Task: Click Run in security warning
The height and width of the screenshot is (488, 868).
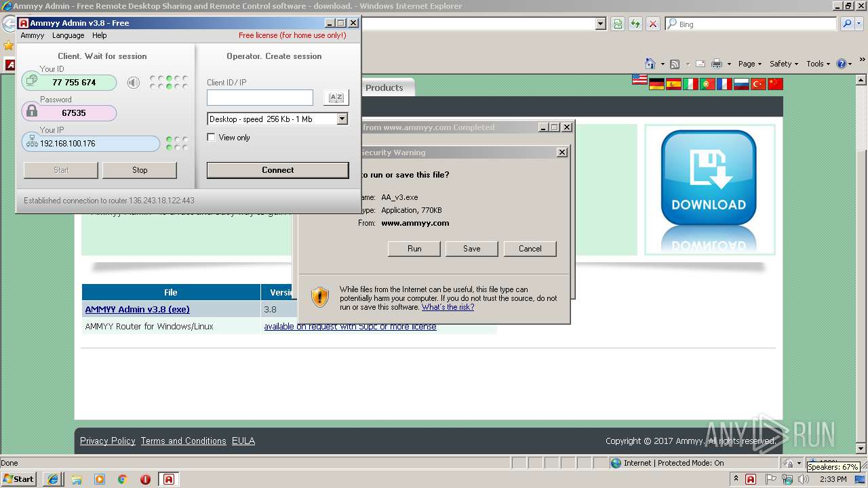Action: click(x=414, y=249)
